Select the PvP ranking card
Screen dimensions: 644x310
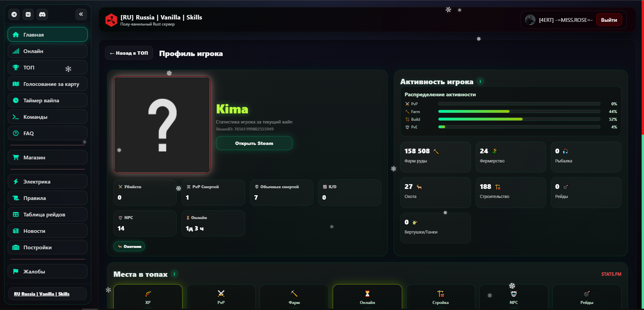[221, 297]
